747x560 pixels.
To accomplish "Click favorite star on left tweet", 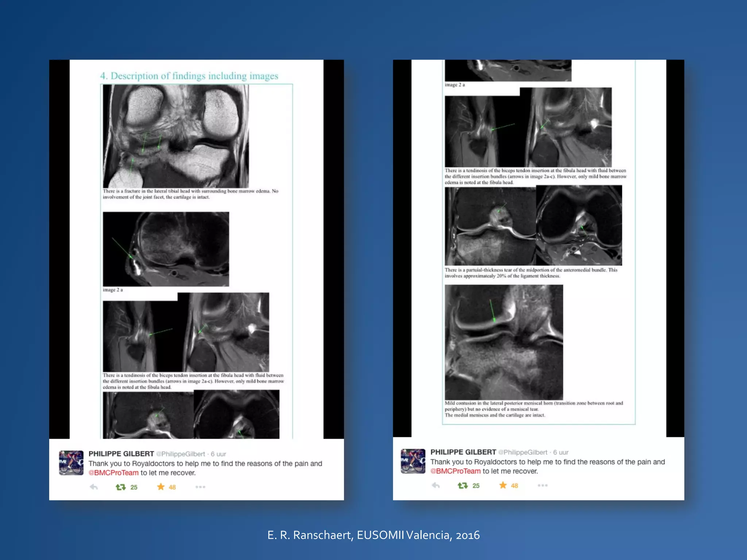I will coord(161,487).
